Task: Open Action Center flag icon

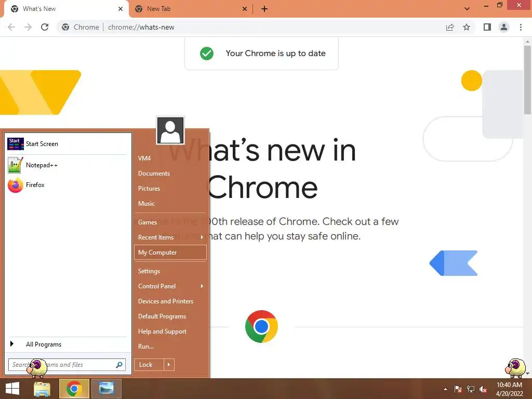Action: (458, 389)
